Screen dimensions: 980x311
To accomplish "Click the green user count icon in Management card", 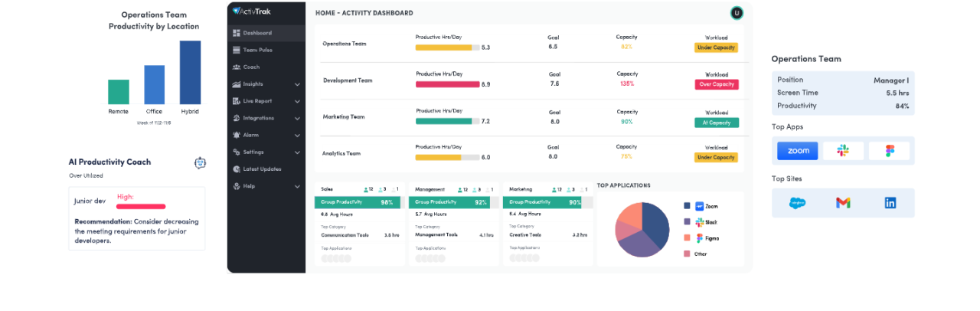I will 460,188.
